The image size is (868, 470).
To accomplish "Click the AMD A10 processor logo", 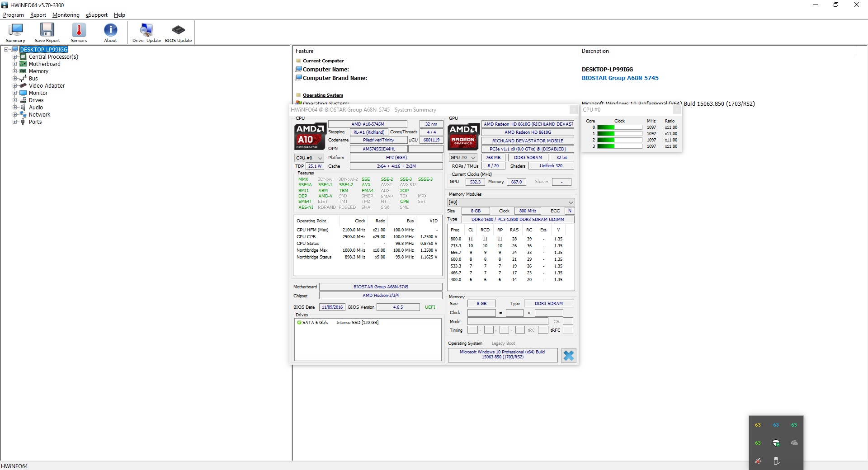I will click(310, 136).
